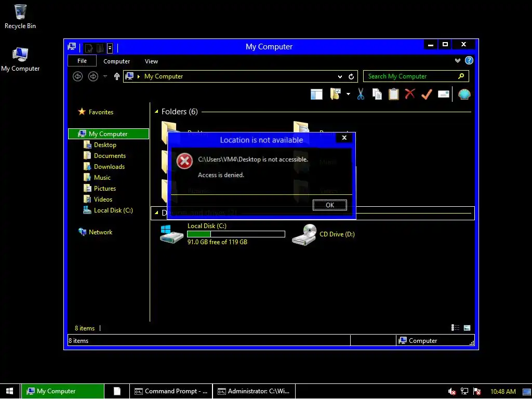Open the Quick Access Toolbar customize dropdown

point(110,48)
